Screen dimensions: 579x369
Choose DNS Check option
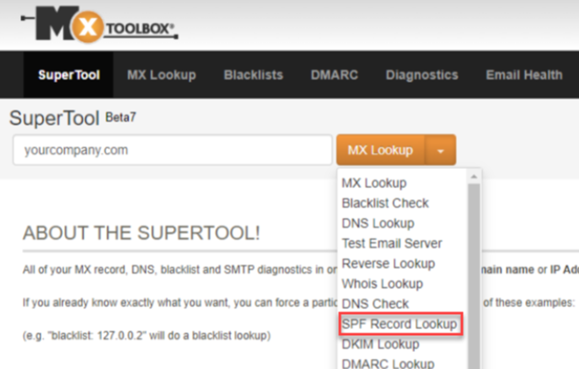click(x=375, y=304)
